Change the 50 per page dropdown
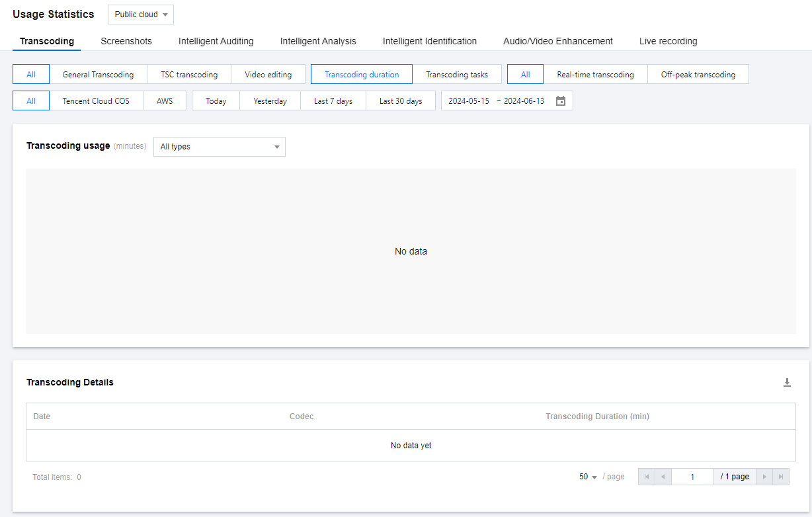The width and height of the screenshot is (812, 517). pos(588,477)
